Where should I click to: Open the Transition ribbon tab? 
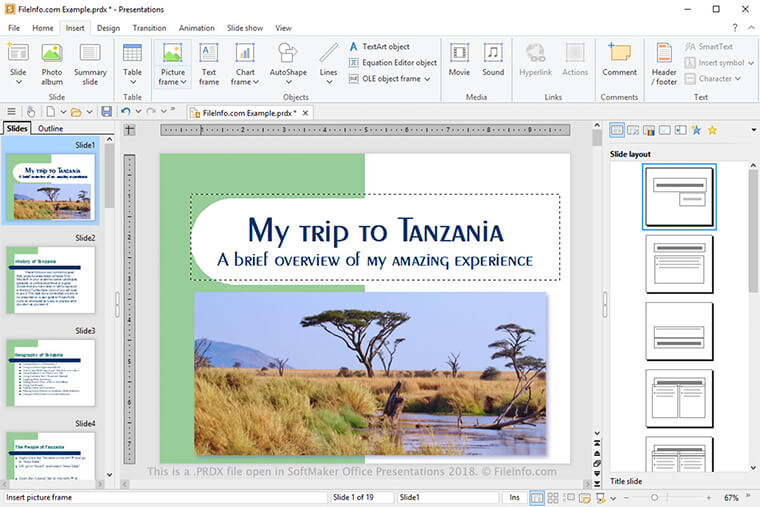click(149, 28)
